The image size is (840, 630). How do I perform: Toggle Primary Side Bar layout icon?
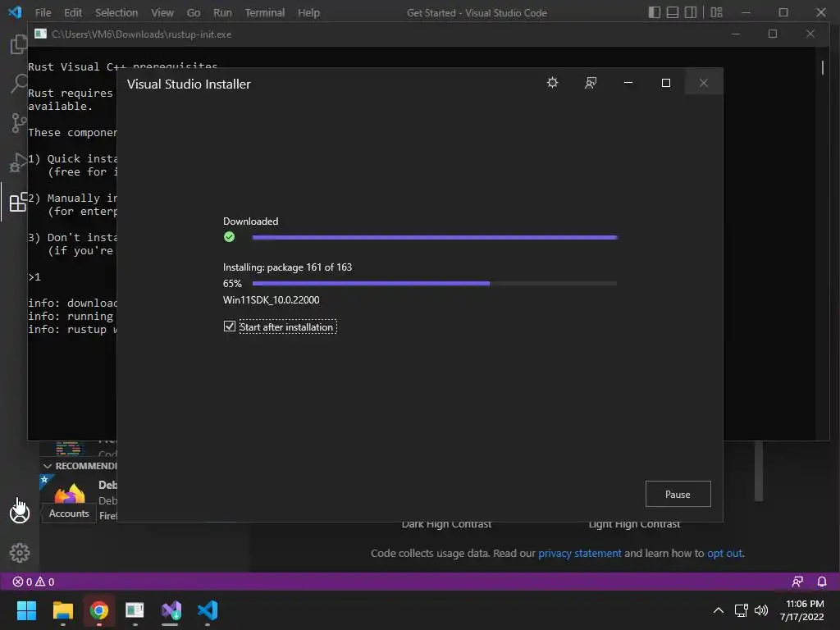click(x=654, y=12)
